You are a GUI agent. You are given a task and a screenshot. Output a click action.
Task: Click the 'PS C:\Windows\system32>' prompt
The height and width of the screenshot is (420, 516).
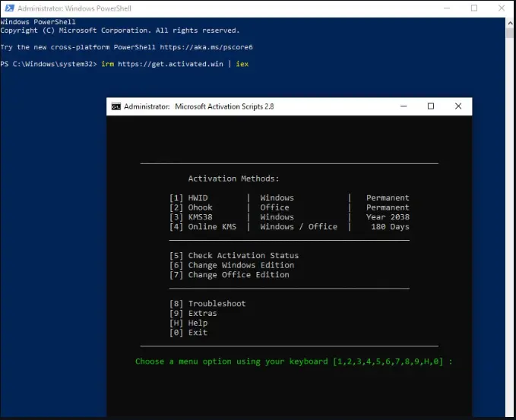pos(49,64)
